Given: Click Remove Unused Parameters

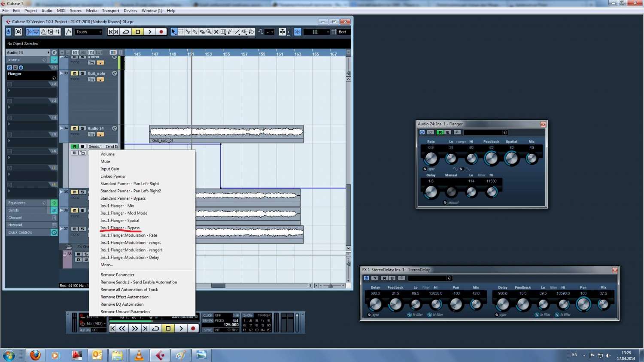Looking at the screenshot, I should point(125,312).
